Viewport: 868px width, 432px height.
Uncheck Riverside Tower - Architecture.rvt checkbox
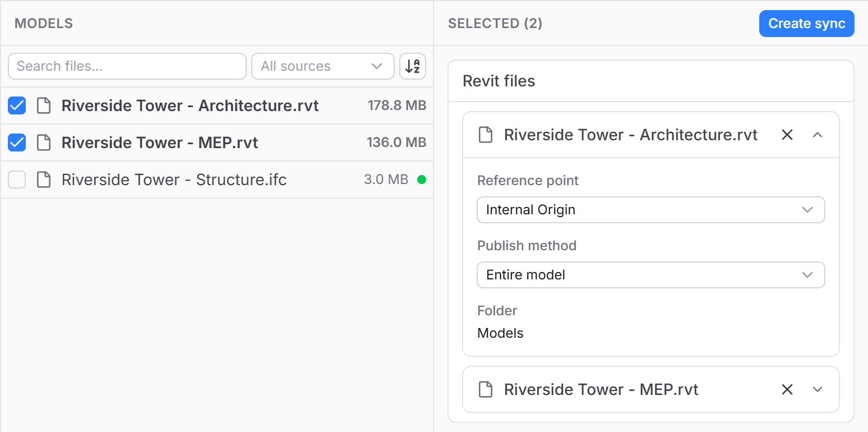pyautogui.click(x=17, y=105)
